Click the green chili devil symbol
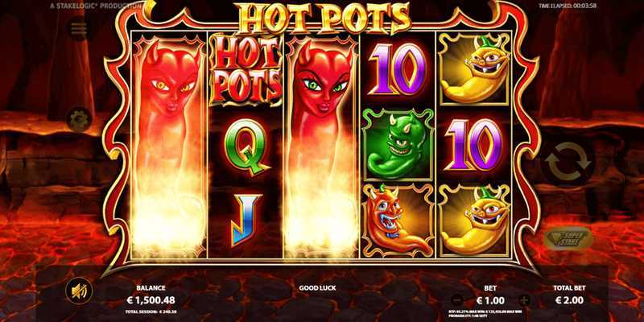The height and width of the screenshot is (322, 644). point(398,146)
